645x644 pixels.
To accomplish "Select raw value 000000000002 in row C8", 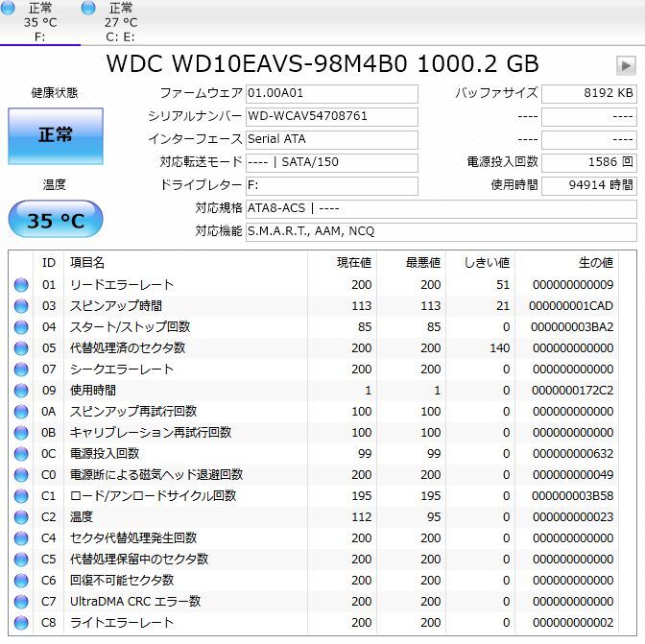I will (x=573, y=623).
